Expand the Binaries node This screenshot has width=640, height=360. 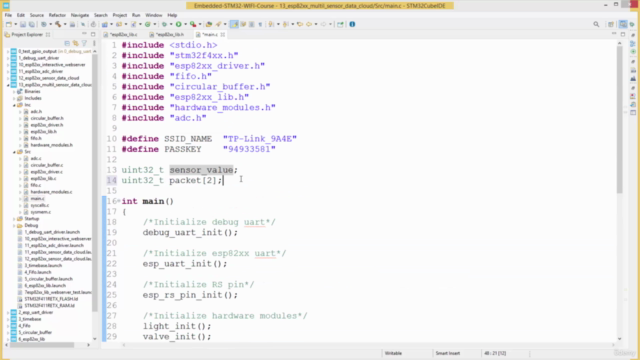pos(14,91)
